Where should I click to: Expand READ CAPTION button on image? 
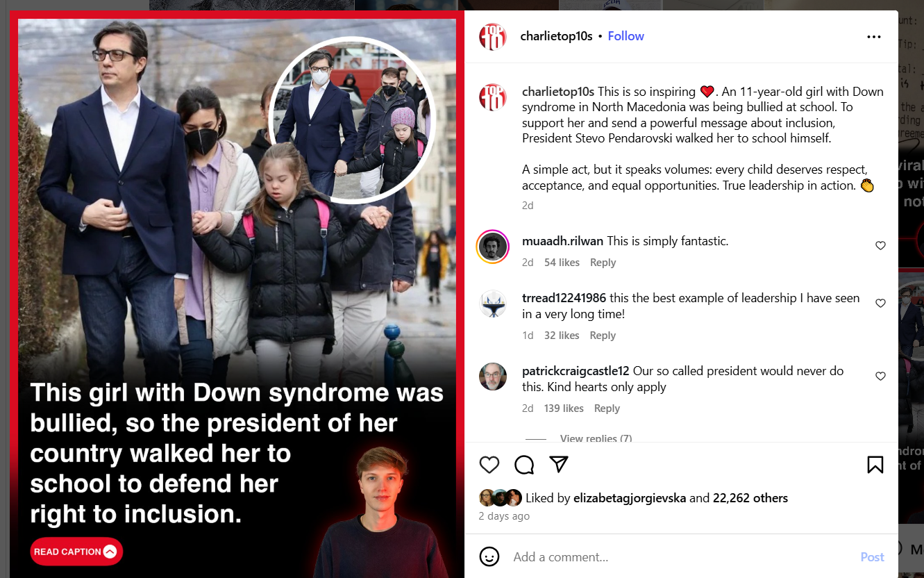[x=76, y=552]
